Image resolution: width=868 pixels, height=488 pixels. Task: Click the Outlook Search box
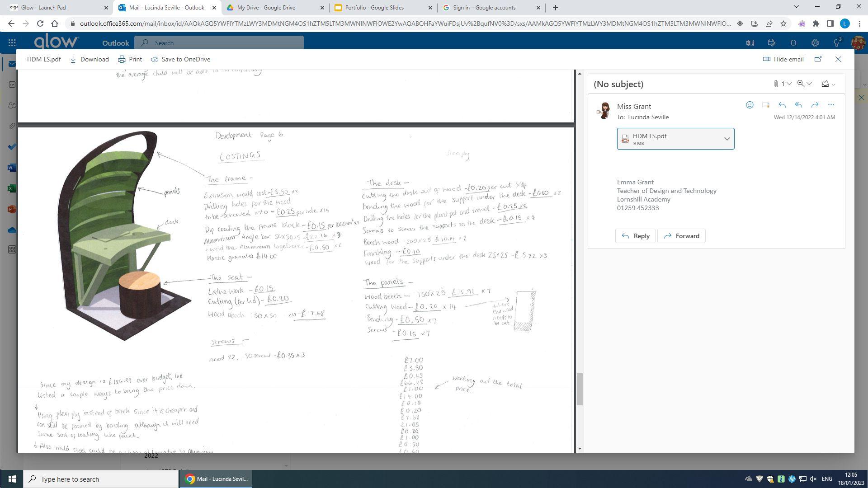click(x=219, y=43)
